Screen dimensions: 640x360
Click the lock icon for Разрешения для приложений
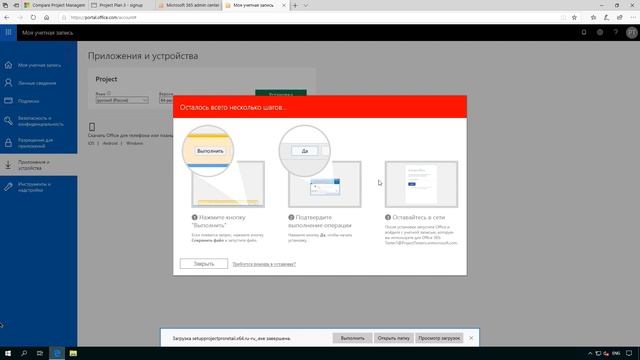(8, 143)
